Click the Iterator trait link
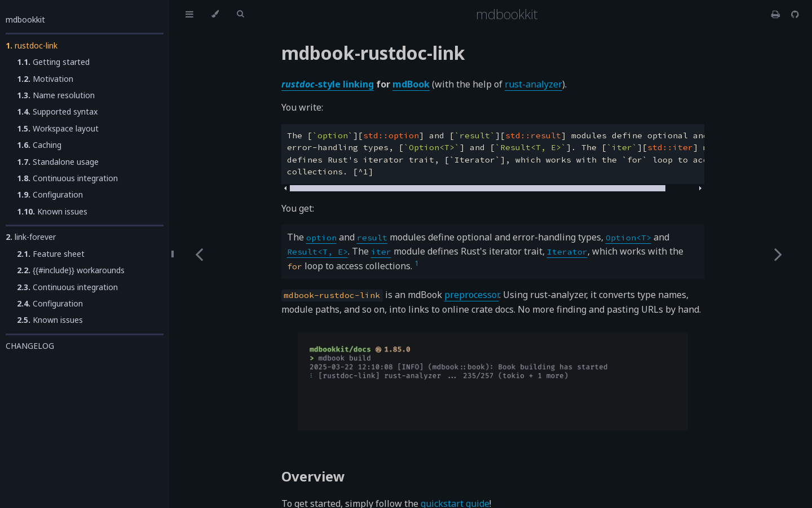This screenshot has width=812, height=508. (567, 252)
